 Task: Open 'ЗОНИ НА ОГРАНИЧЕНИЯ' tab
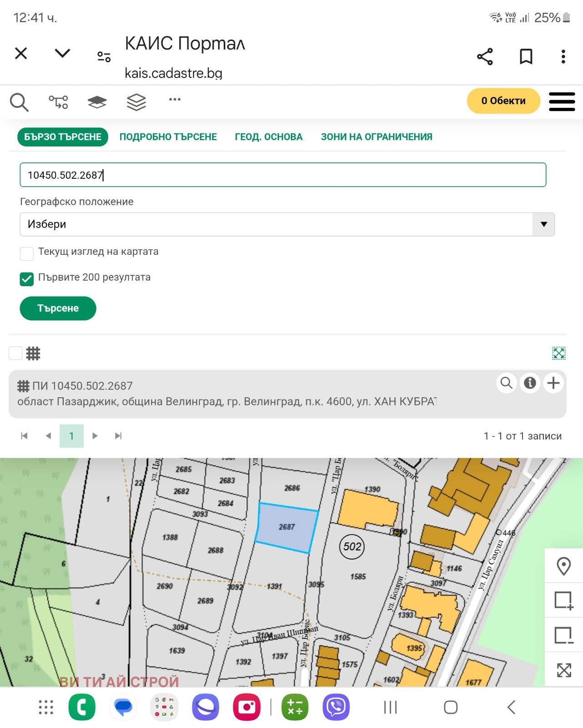(376, 137)
